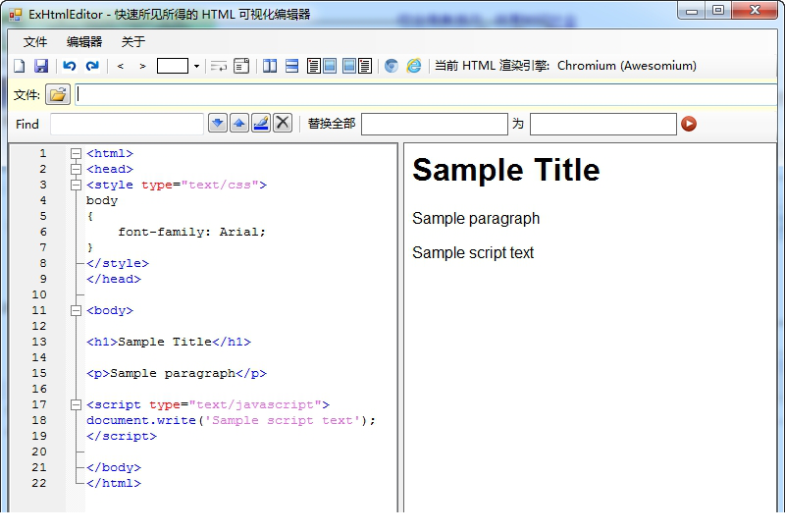
Task: Switch to vertical split layout
Action: pos(270,66)
